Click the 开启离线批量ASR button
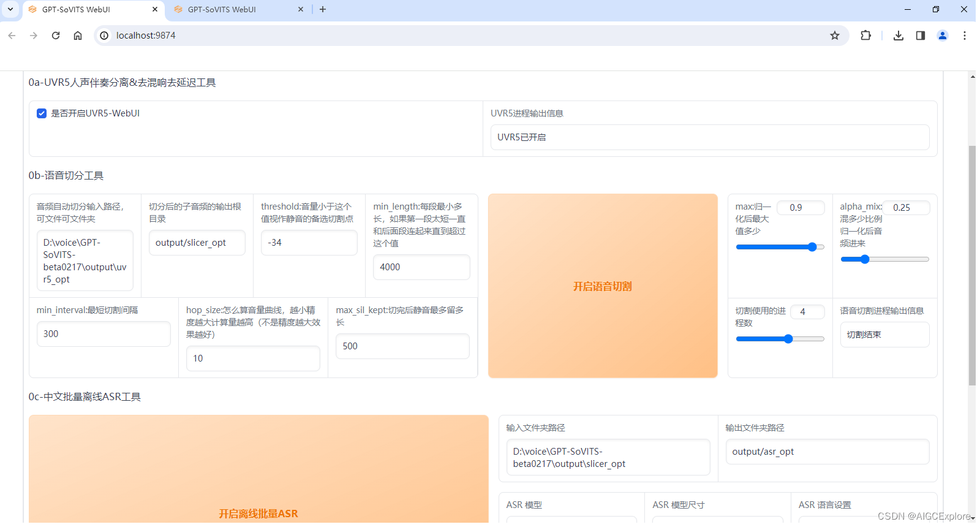 point(258,470)
